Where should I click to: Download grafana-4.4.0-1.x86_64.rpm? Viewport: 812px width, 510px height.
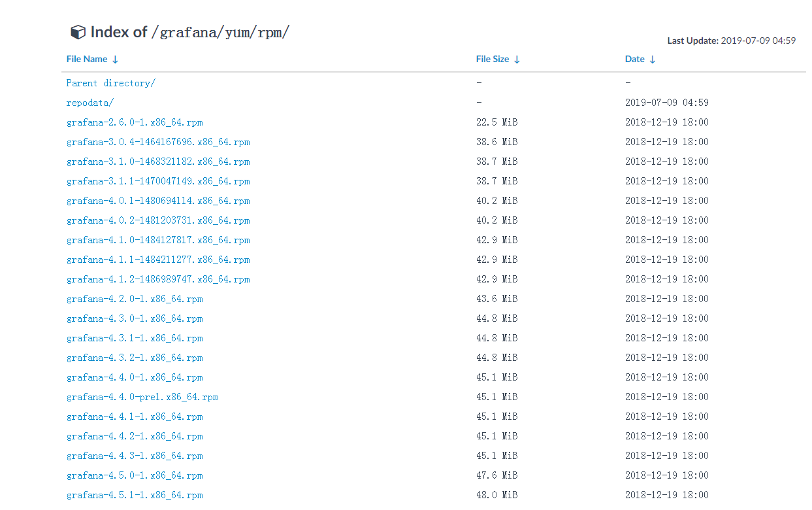(x=135, y=377)
